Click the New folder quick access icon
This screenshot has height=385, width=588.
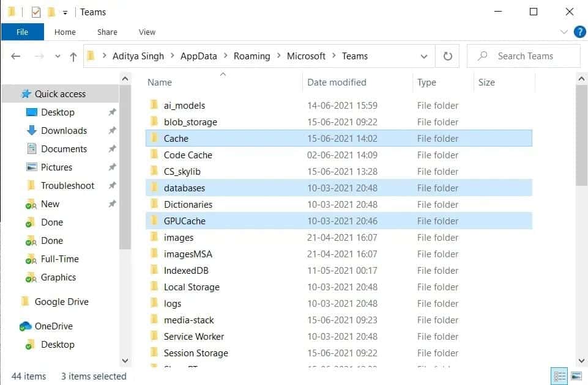coord(51,12)
